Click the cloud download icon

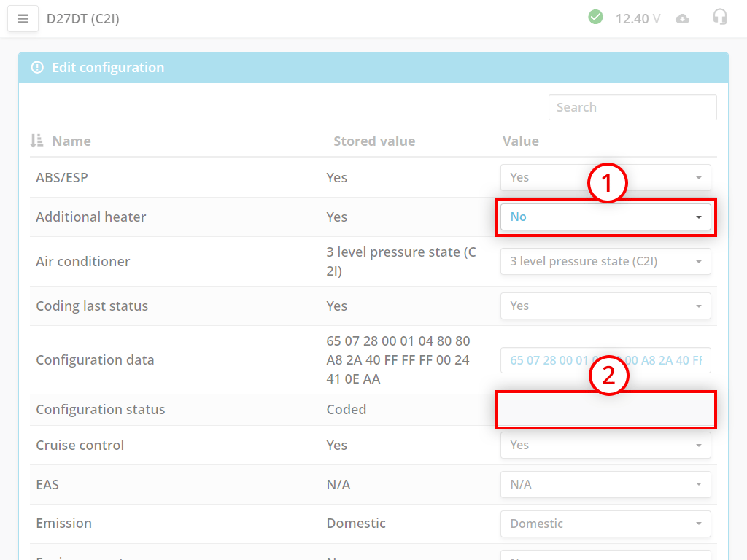point(682,19)
